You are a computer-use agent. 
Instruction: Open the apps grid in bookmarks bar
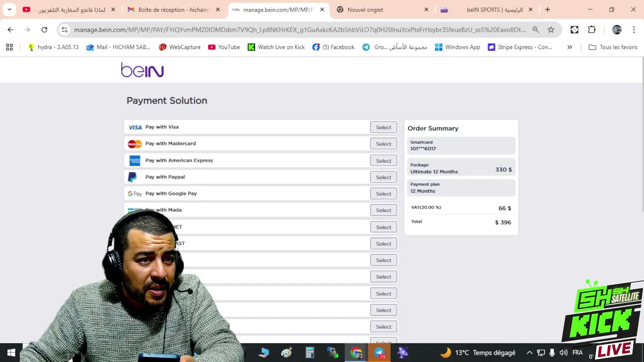(x=9, y=47)
